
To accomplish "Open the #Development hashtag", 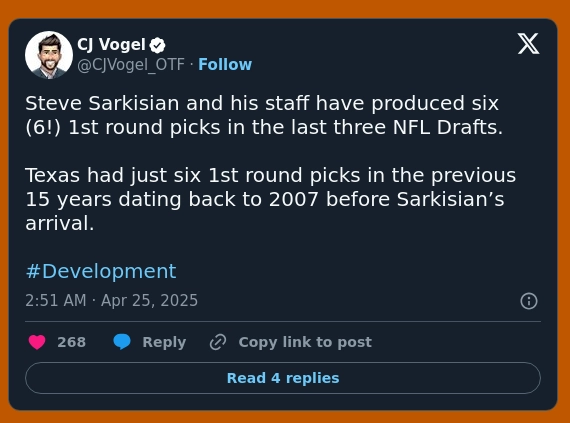I will click(101, 271).
